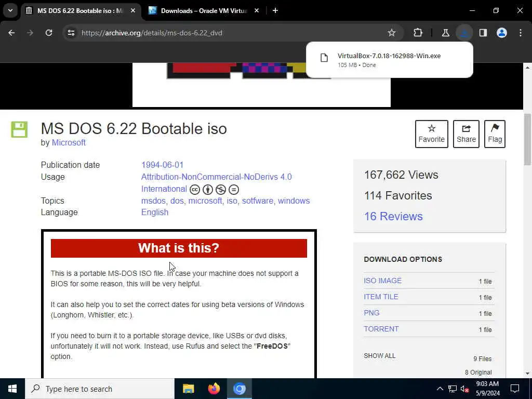Click the NoDerivs equals license icon
This screenshot has height=399, width=532.
(x=234, y=189)
